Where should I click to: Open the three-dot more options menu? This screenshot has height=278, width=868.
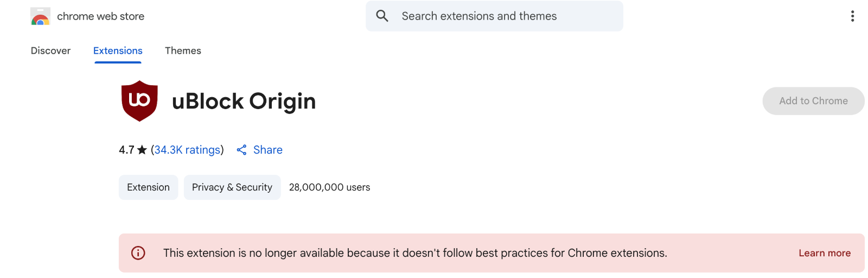[x=852, y=16]
